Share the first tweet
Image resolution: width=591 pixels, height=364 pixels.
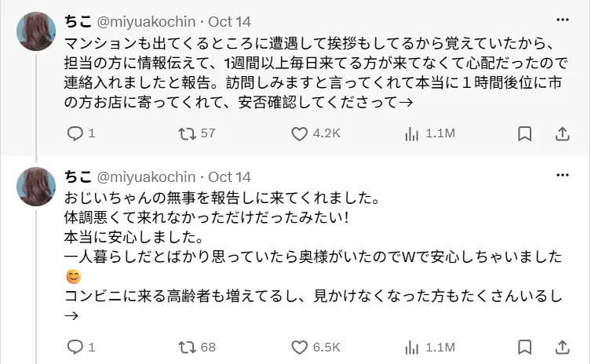(562, 134)
